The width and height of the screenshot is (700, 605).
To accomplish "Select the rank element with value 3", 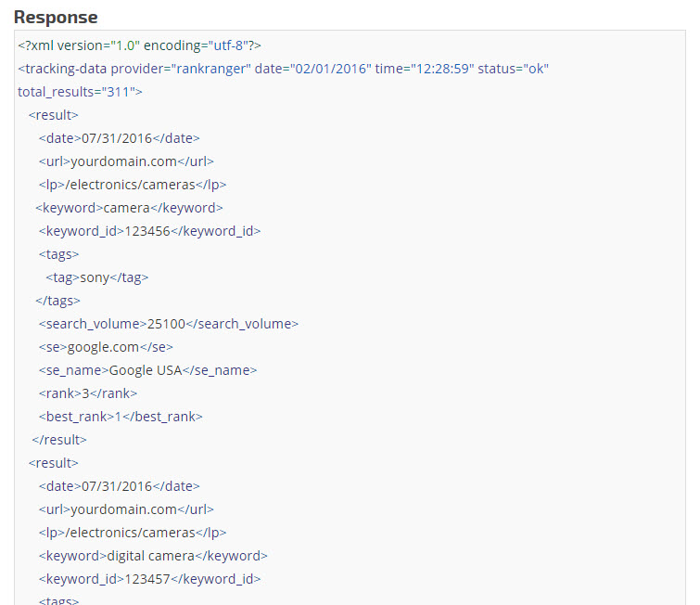I will (88, 393).
